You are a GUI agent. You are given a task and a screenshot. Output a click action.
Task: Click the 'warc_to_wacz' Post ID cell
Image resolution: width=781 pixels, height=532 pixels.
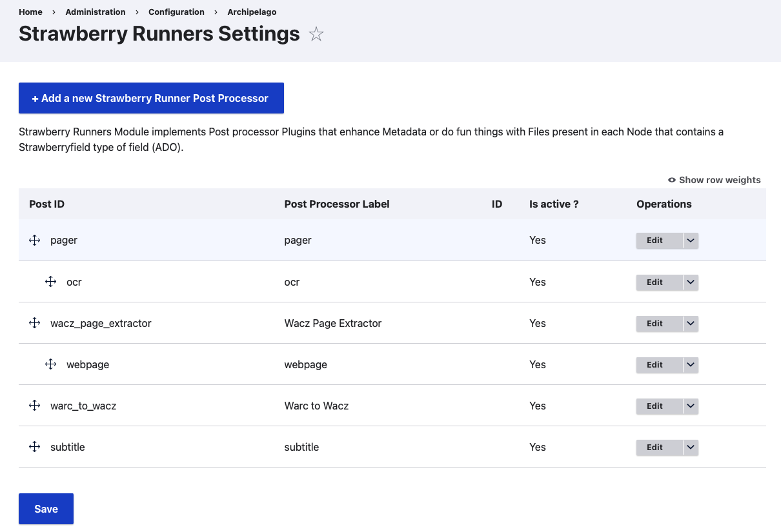click(x=83, y=406)
